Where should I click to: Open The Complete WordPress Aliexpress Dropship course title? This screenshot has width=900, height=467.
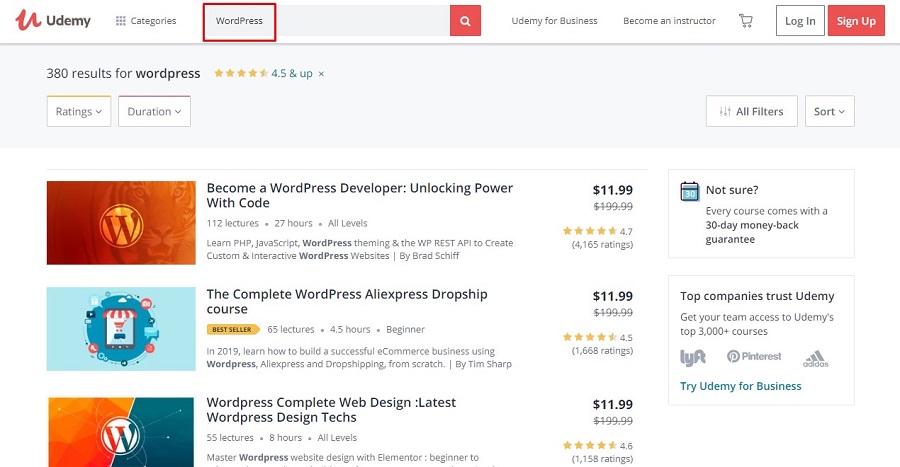pos(347,301)
